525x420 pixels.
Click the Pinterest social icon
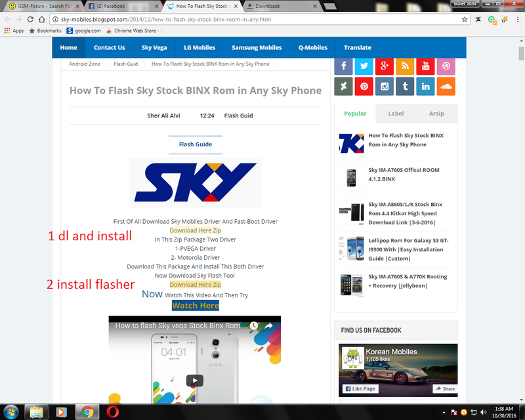(364, 87)
